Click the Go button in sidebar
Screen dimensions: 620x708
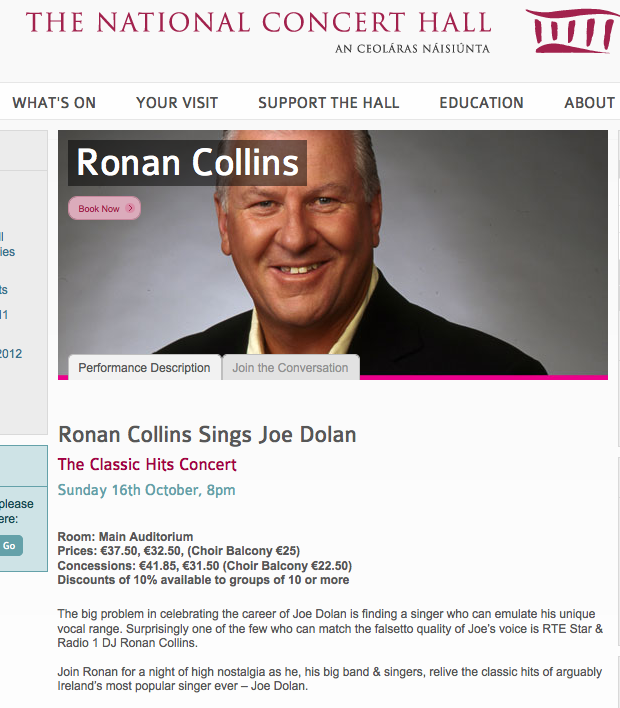(10, 545)
